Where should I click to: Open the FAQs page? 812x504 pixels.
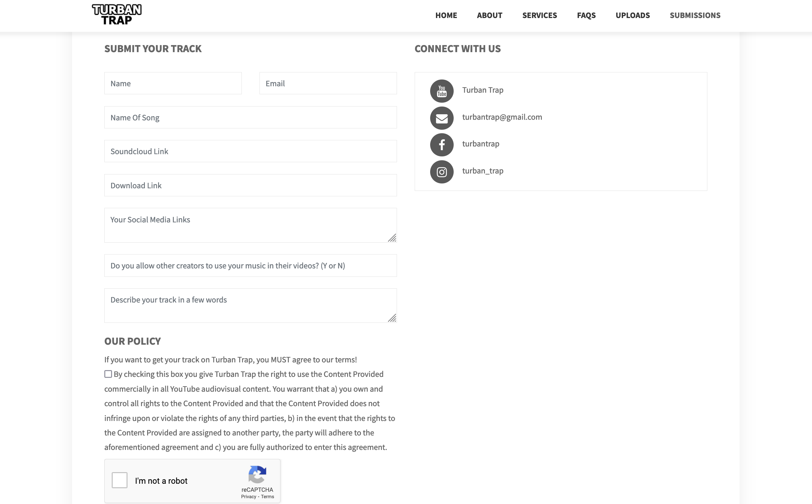(586, 15)
